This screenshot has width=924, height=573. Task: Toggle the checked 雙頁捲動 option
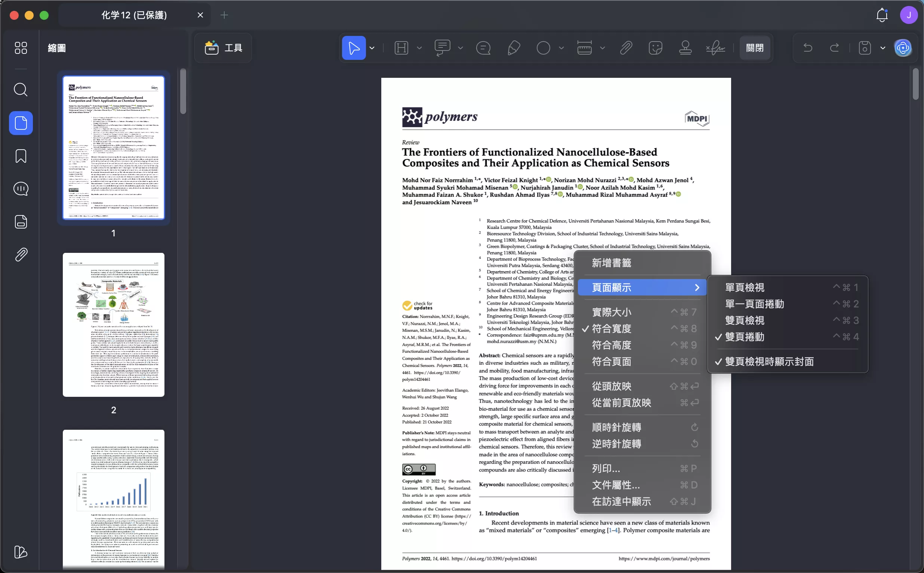click(x=788, y=337)
